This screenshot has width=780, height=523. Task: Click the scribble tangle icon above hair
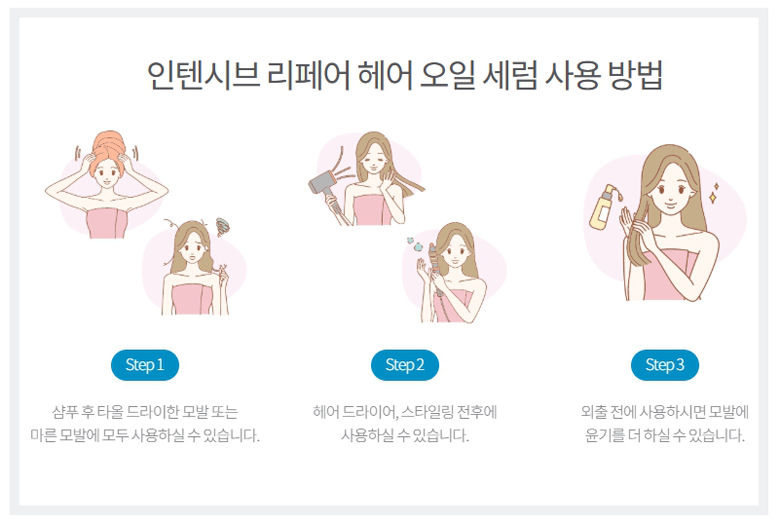tap(222, 226)
